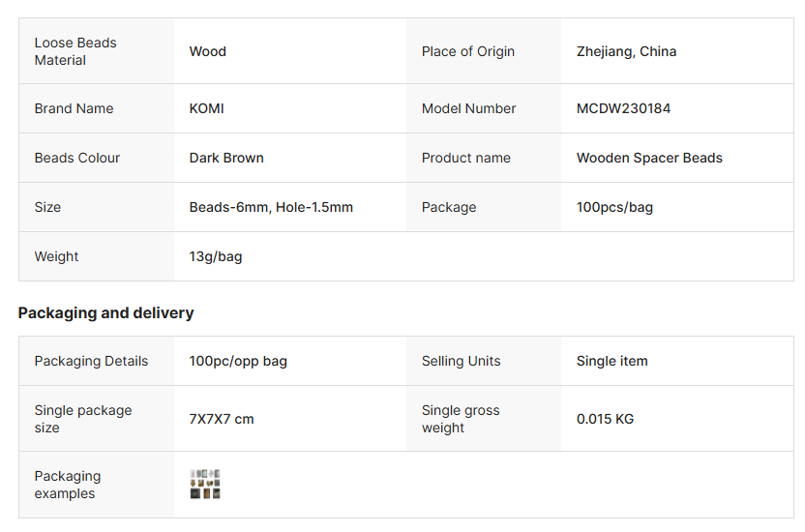805x532 pixels.
Task: Open the packaging examples thumbnail image
Action: tap(205, 485)
